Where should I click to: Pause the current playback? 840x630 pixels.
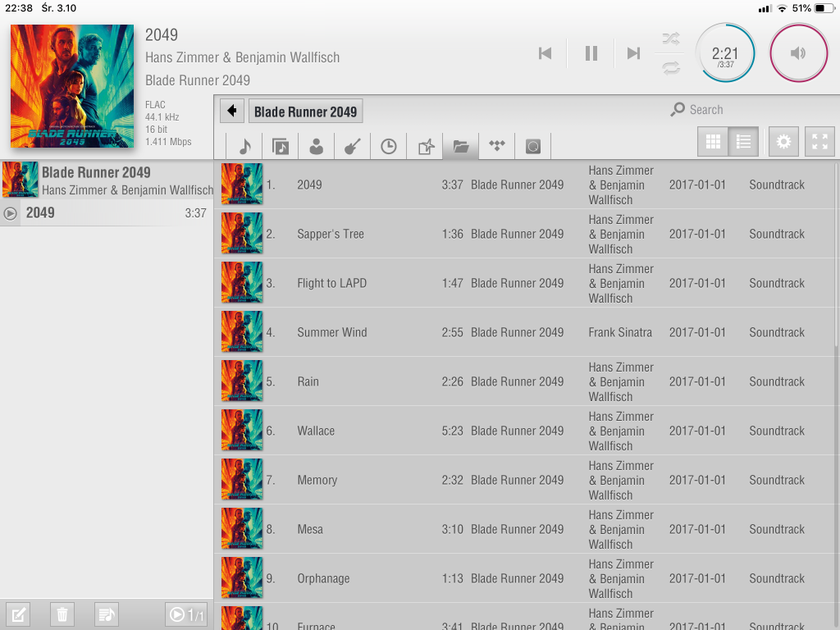591,53
